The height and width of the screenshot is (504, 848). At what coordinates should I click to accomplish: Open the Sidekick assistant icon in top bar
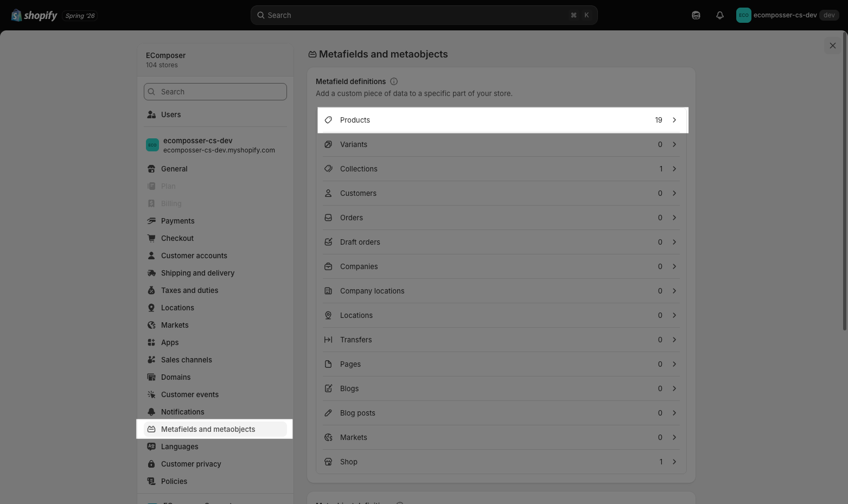(696, 15)
